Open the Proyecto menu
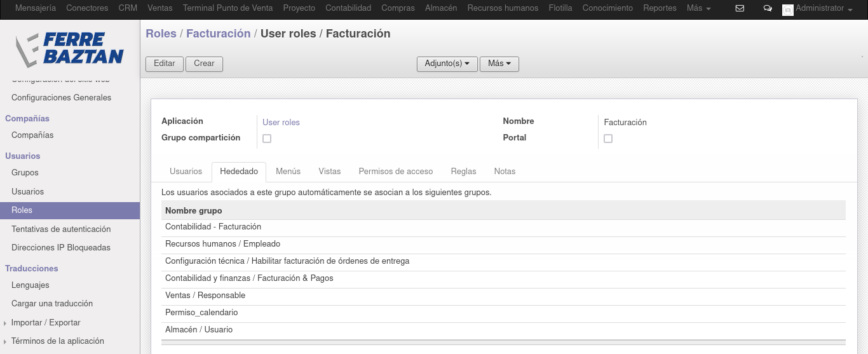This screenshot has height=354, width=868. [299, 8]
